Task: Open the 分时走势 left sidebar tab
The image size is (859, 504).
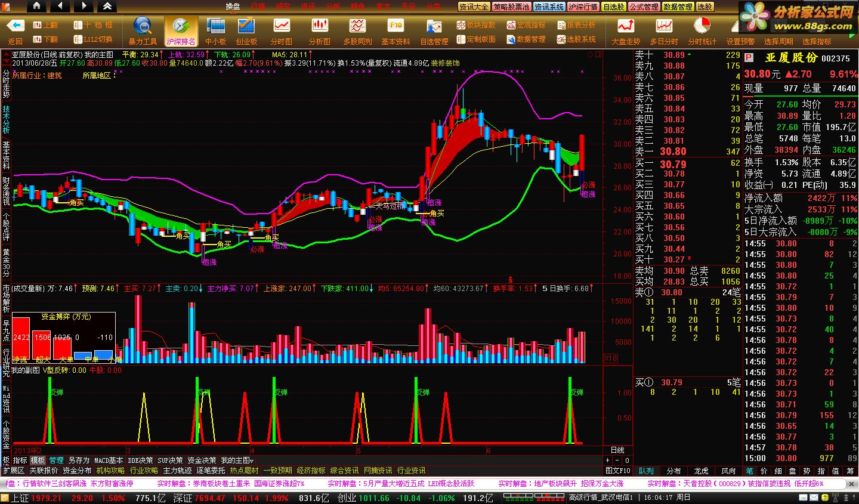Action: 5,84
